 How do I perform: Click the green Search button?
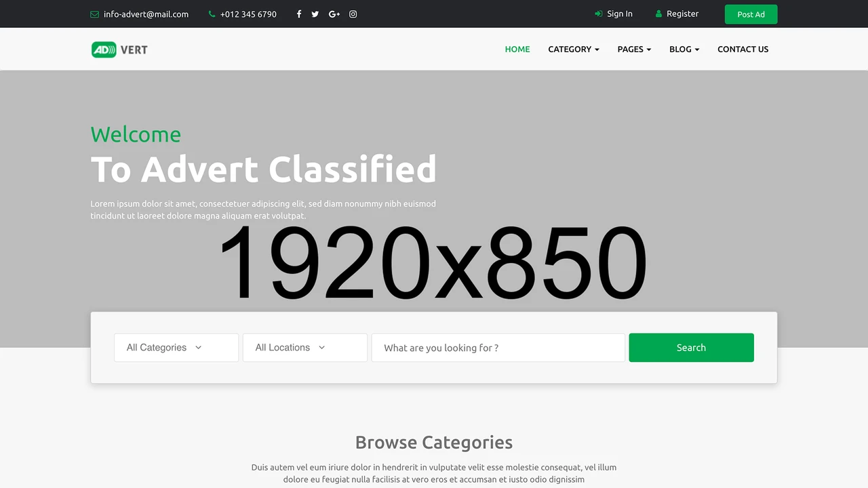click(x=691, y=348)
